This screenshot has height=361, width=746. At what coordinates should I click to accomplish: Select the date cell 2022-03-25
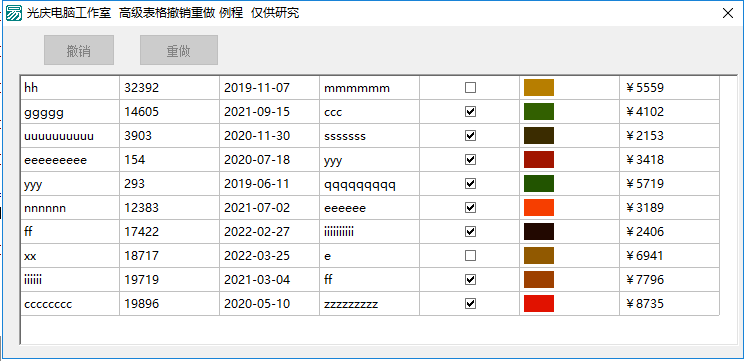pos(269,256)
